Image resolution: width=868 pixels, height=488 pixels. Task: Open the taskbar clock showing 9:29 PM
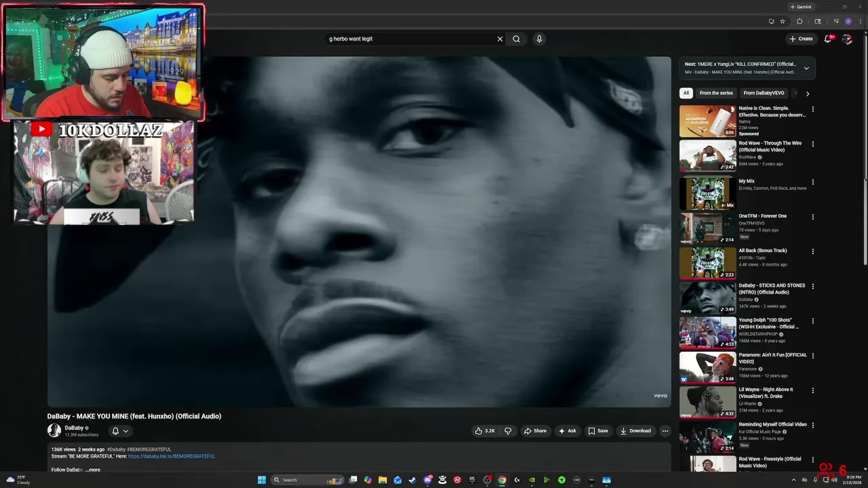853,480
